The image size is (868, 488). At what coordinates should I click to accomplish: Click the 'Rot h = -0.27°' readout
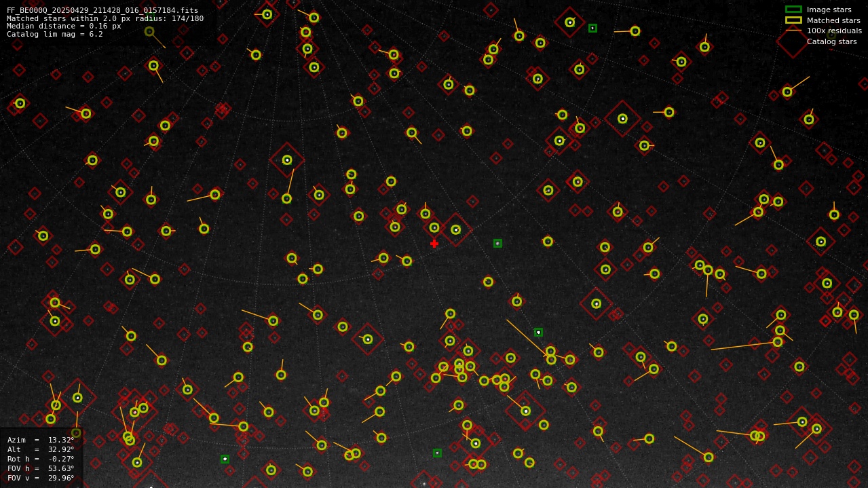41,459
